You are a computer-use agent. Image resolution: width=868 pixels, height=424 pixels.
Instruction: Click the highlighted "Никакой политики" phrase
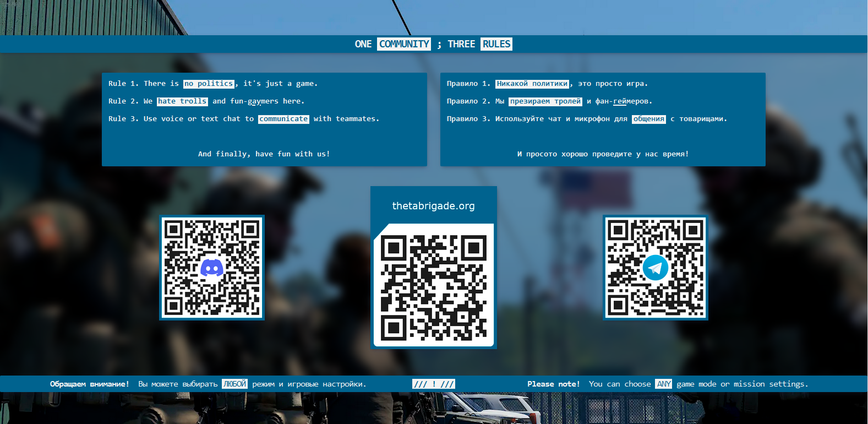(532, 84)
